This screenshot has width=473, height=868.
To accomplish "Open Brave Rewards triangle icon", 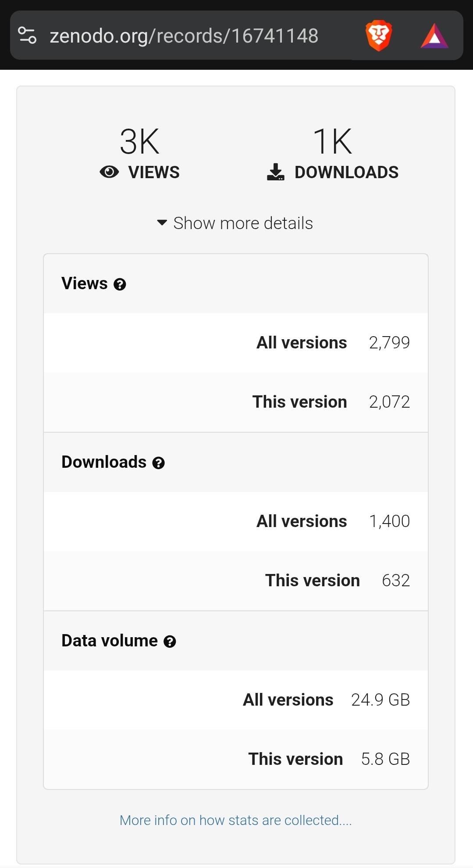I will coord(434,36).
